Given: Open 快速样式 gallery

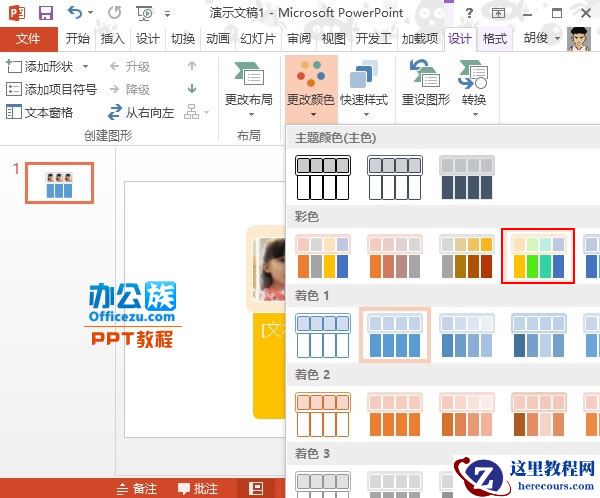Looking at the screenshot, I should coord(364,89).
